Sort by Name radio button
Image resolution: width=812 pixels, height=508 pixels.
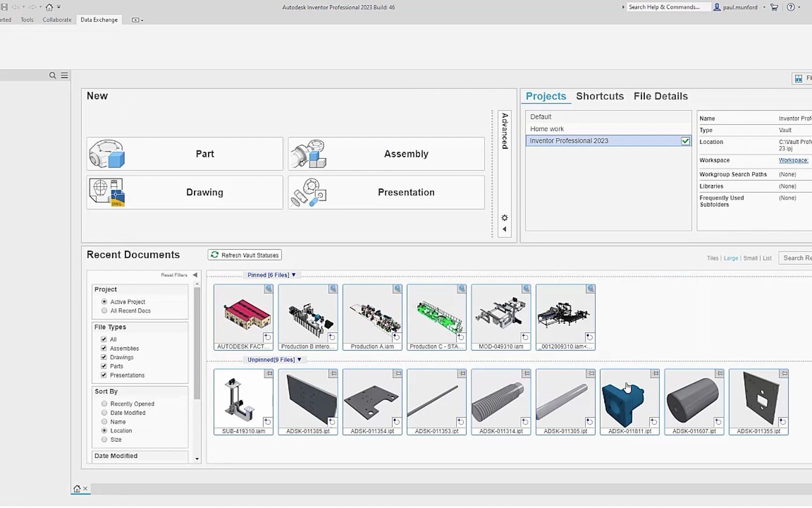coord(104,421)
